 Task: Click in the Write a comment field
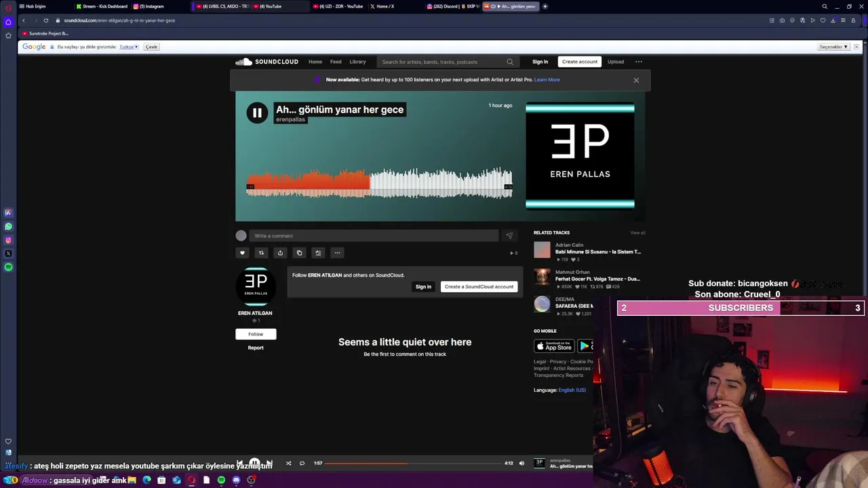[x=374, y=236]
